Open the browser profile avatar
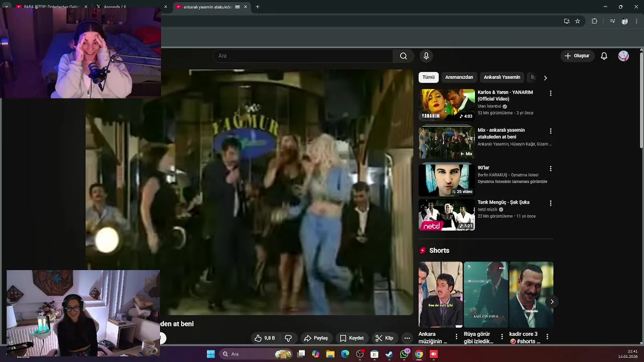Viewport: 644px width, 362px height. pos(624,21)
